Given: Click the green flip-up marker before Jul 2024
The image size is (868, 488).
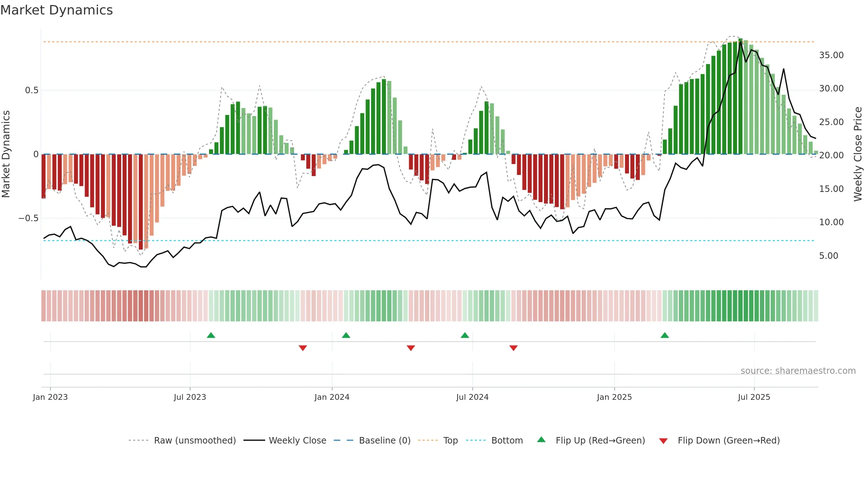Looking at the screenshot, I should point(465,335).
